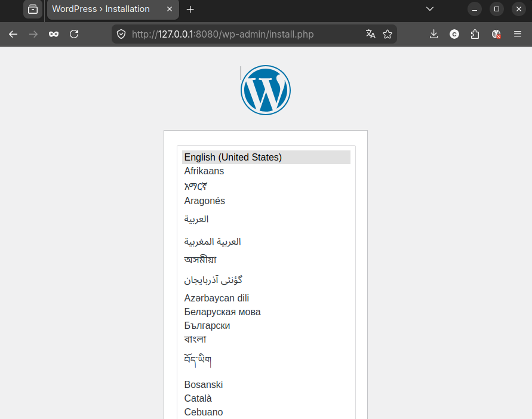Choose Cebuano language option

pos(266,412)
